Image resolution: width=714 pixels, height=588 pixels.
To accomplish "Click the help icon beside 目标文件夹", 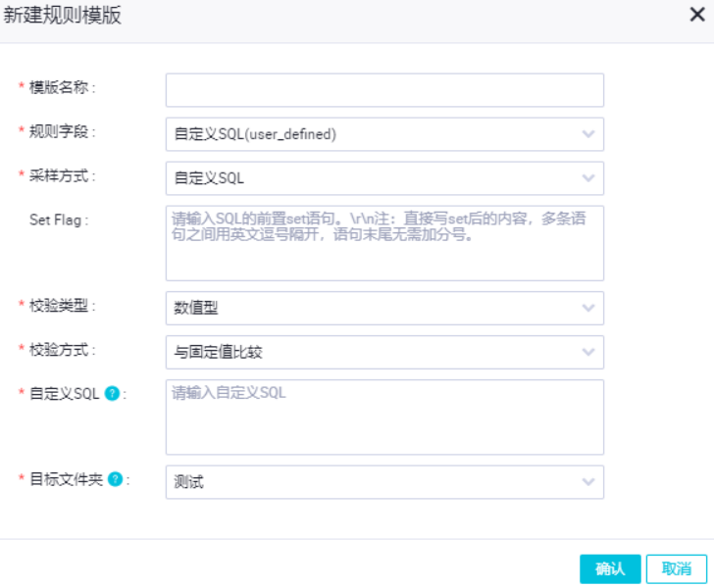I will (x=116, y=480).
